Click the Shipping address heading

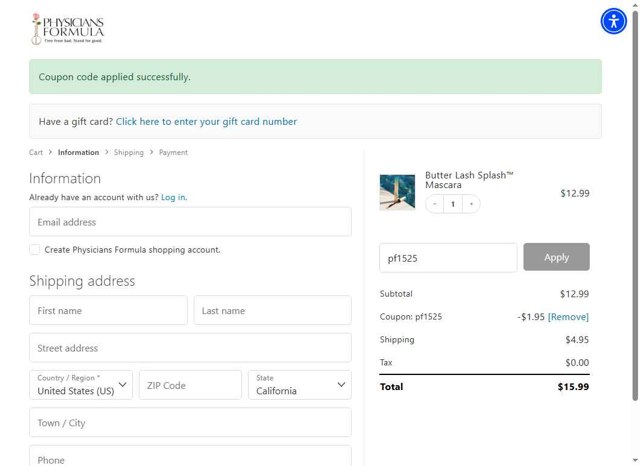click(x=82, y=281)
